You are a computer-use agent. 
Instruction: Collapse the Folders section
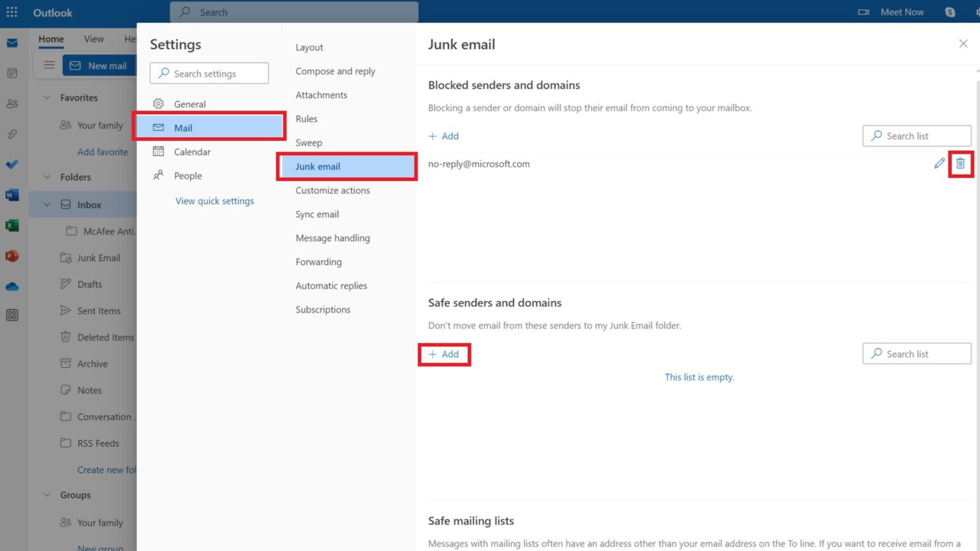click(47, 177)
